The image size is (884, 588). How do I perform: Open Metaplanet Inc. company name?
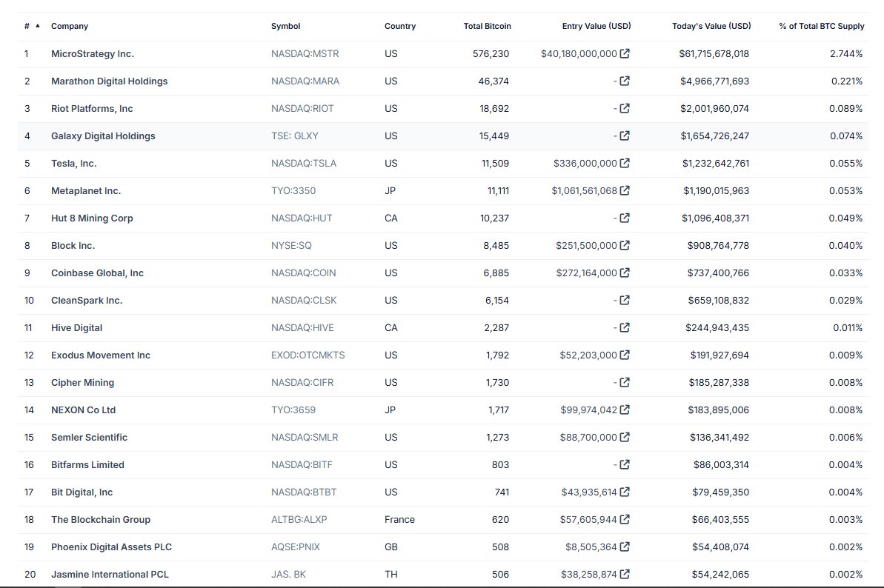pyautogui.click(x=86, y=191)
